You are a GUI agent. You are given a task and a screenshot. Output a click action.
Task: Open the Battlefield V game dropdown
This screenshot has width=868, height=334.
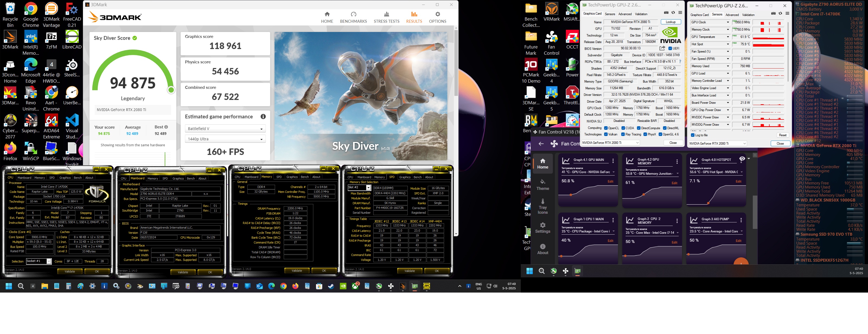tap(225, 128)
